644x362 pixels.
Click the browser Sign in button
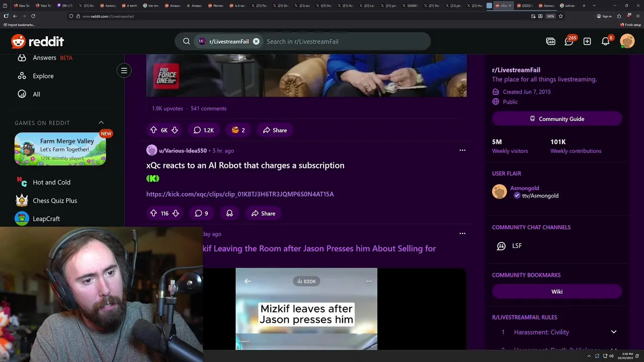[x=604, y=16]
